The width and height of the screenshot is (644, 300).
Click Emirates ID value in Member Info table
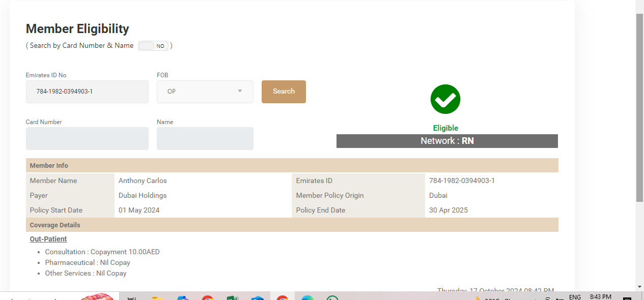tap(462, 181)
